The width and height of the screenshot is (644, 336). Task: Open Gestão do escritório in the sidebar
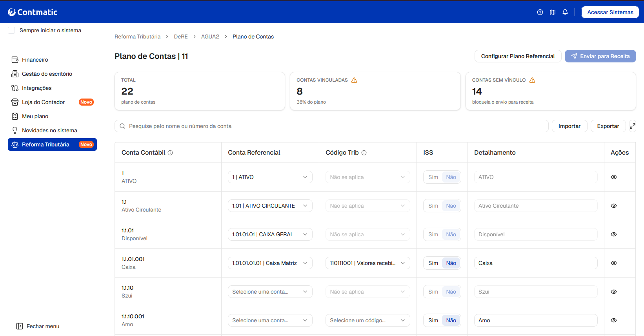coord(52,74)
